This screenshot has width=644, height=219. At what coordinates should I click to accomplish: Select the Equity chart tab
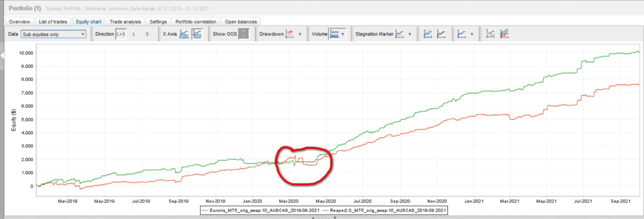pyautogui.click(x=88, y=21)
